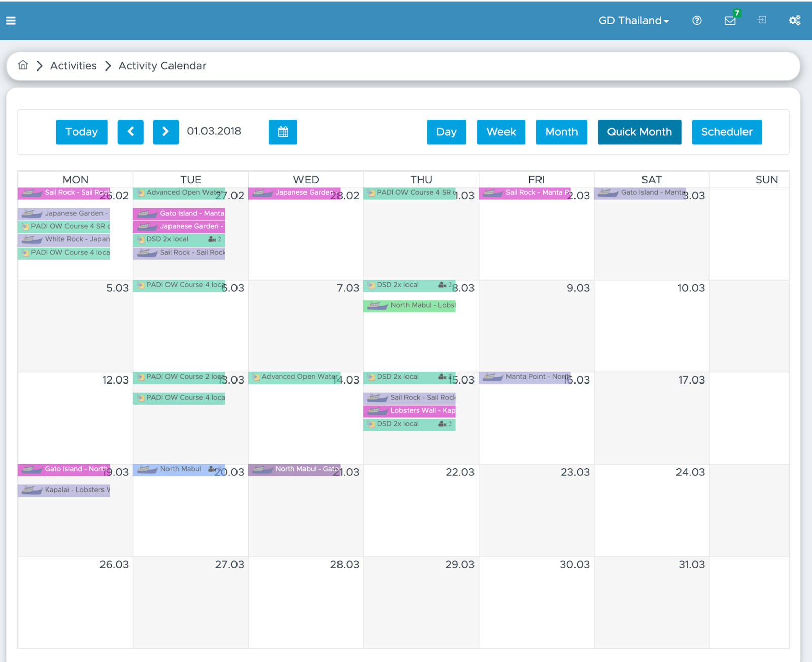Screen dimensions: 812x662
Task: Open North Mabul - Lobst event on 8.03
Action: coord(410,306)
